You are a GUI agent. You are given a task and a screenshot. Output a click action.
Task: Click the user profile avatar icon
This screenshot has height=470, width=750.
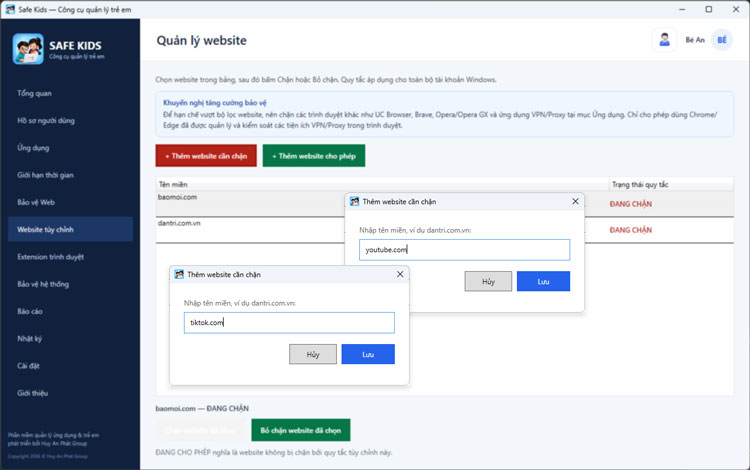(x=664, y=40)
